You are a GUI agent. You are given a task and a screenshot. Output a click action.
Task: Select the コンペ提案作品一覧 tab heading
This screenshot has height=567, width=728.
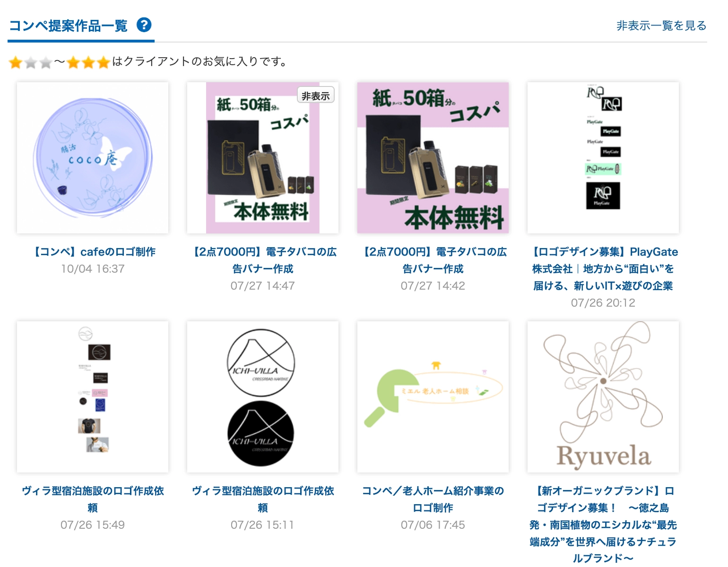coord(68,26)
